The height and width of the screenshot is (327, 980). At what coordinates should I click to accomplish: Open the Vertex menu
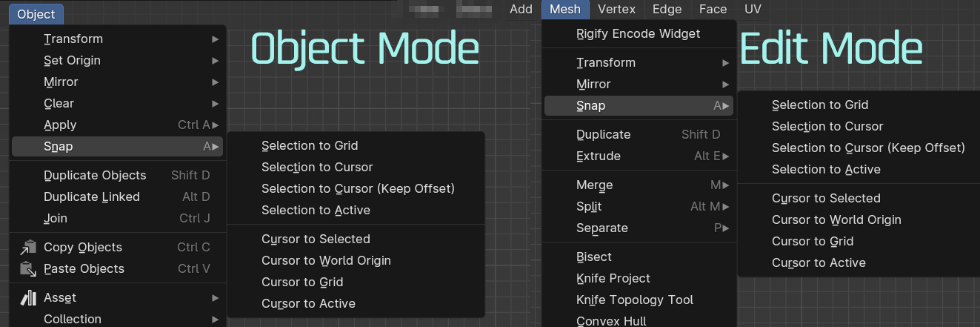616,9
